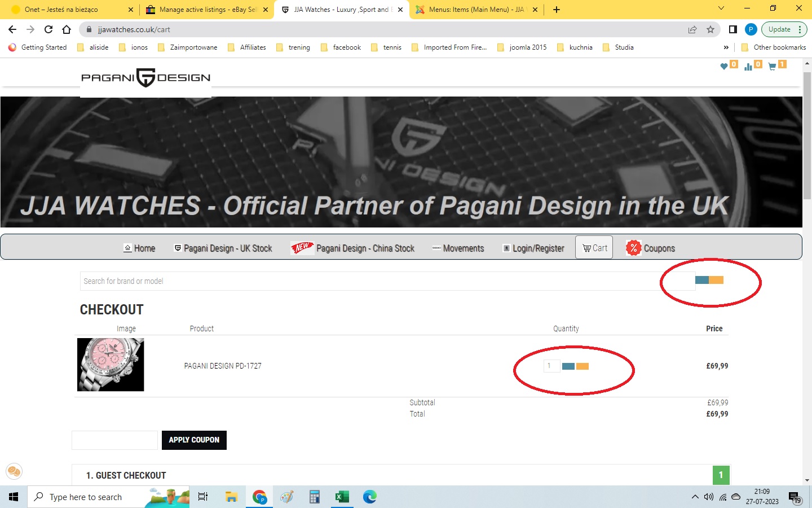This screenshot has height=508, width=812.
Task: Click the blue button beside the search box
Action: [702, 280]
